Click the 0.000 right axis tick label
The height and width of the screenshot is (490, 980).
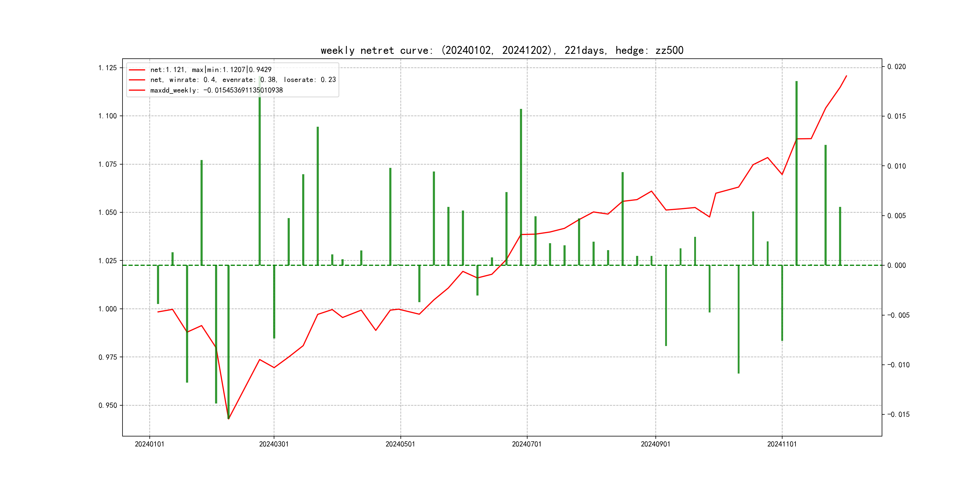897,266
